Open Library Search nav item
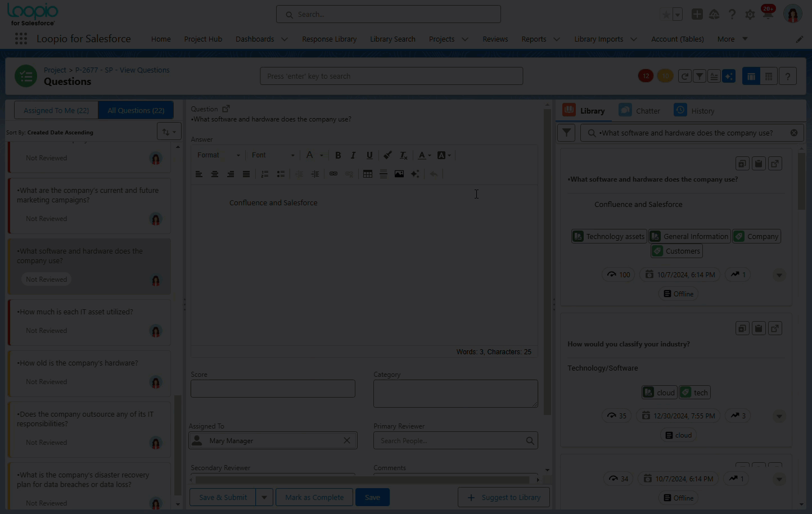This screenshot has width=812, height=514. [x=393, y=39]
